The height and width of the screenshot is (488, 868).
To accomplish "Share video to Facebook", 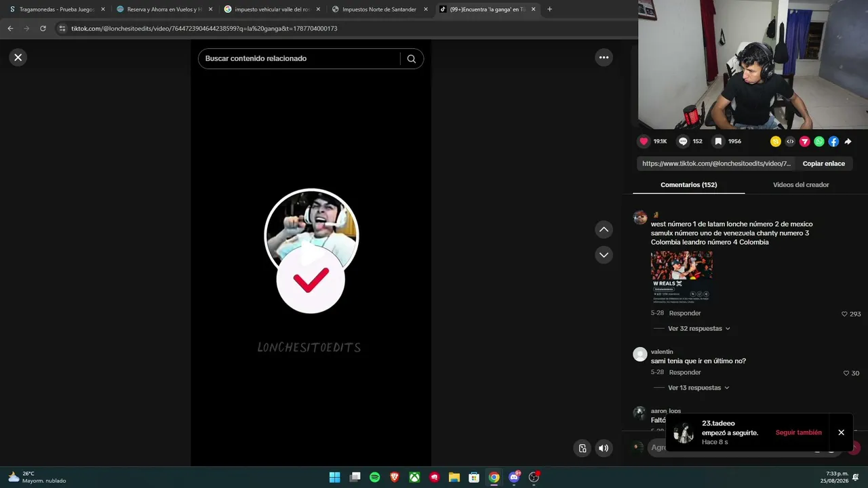I will pyautogui.click(x=833, y=142).
